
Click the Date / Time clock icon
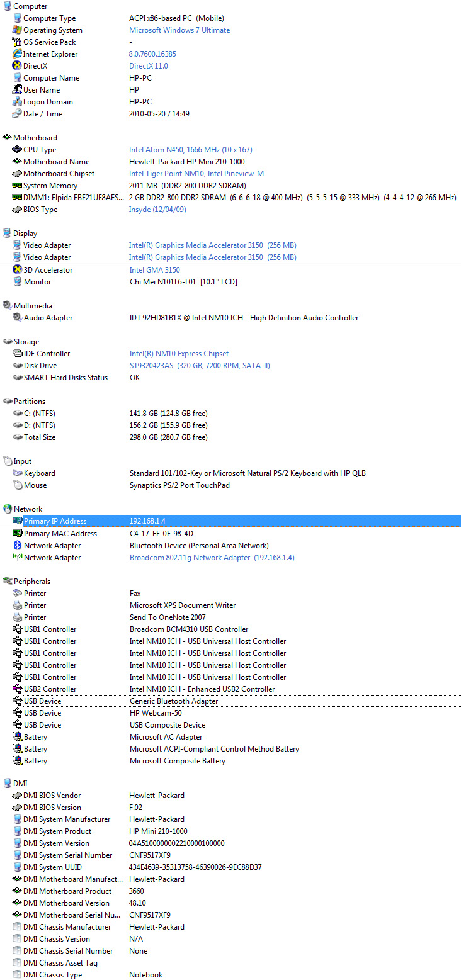coord(17,114)
